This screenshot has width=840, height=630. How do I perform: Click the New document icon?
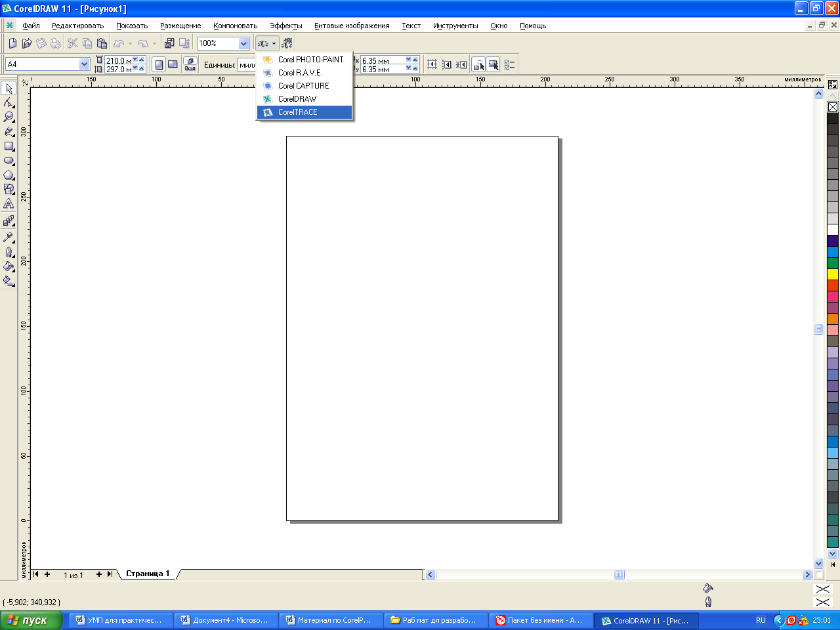pyautogui.click(x=12, y=43)
